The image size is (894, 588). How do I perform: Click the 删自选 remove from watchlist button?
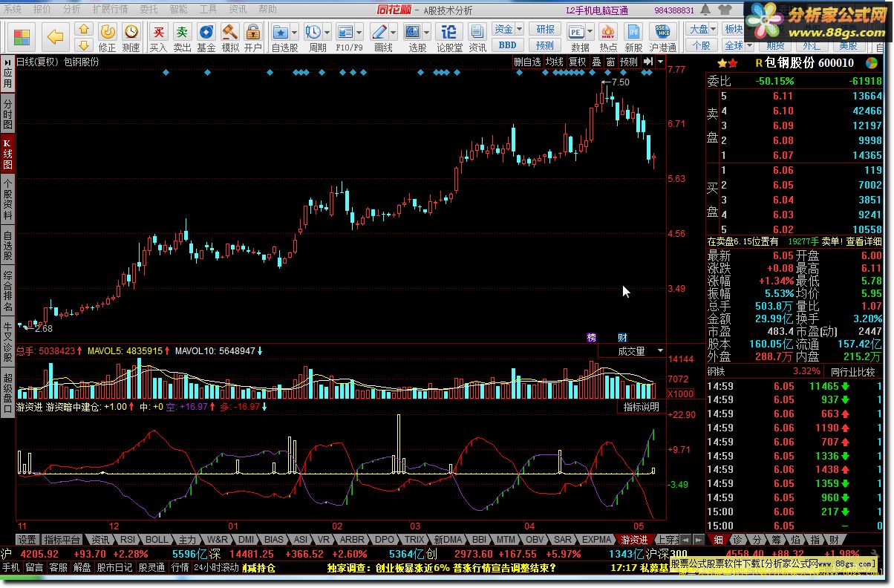(x=527, y=62)
